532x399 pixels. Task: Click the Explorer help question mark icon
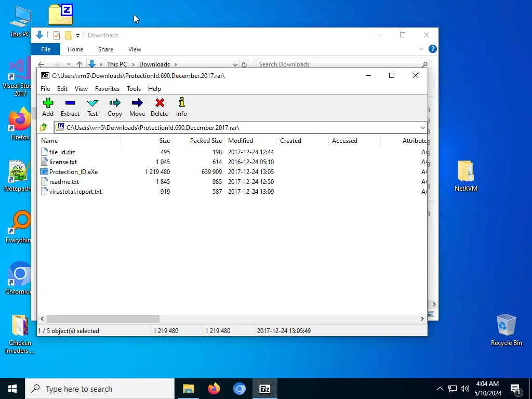click(x=433, y=49)
